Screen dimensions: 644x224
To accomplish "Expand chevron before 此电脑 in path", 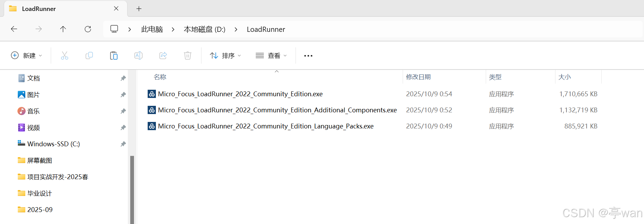I will tap(130, 29).
